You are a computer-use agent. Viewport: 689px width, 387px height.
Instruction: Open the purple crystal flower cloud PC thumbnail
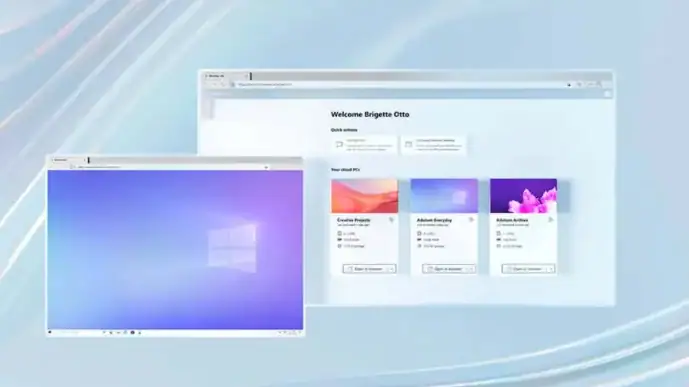pos(523,196)
